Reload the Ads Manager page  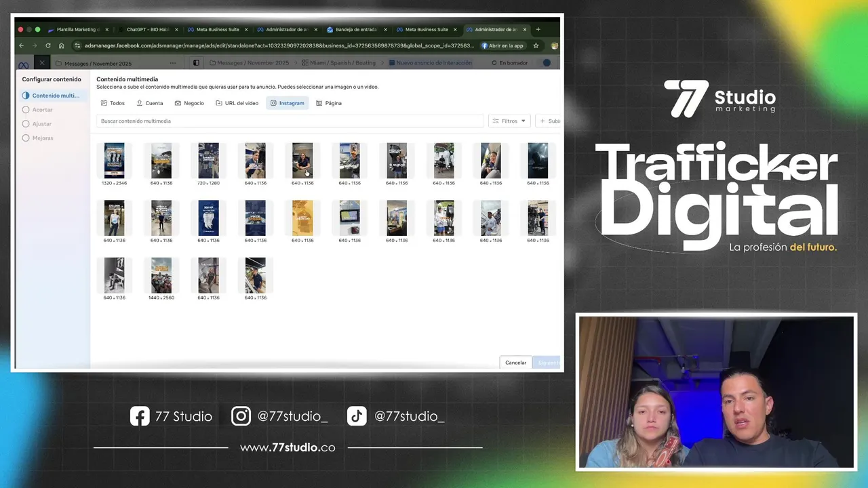pyautogui.click(x=47, y=45)
